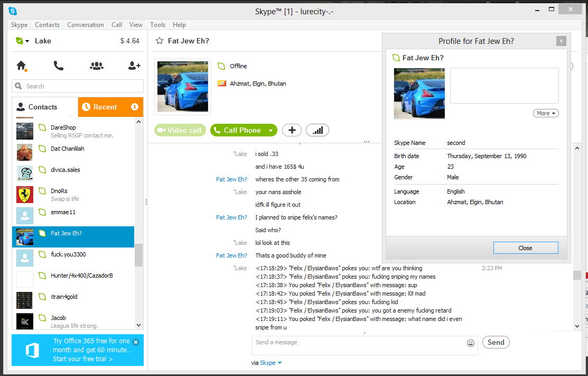The height and width of the screenshot is (376, 588).
Task: Expand the More dropdown in profile
Action: pyautogui.click(x=546, y=113)
